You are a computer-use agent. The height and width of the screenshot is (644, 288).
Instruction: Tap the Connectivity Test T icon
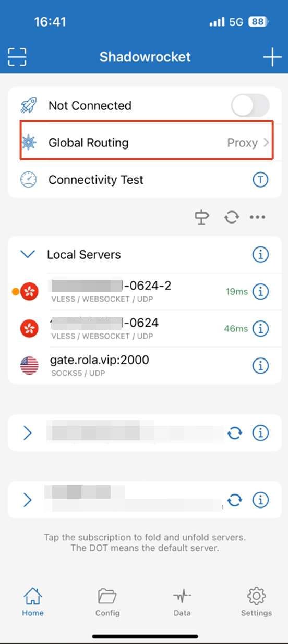click(x=260, y=180)
